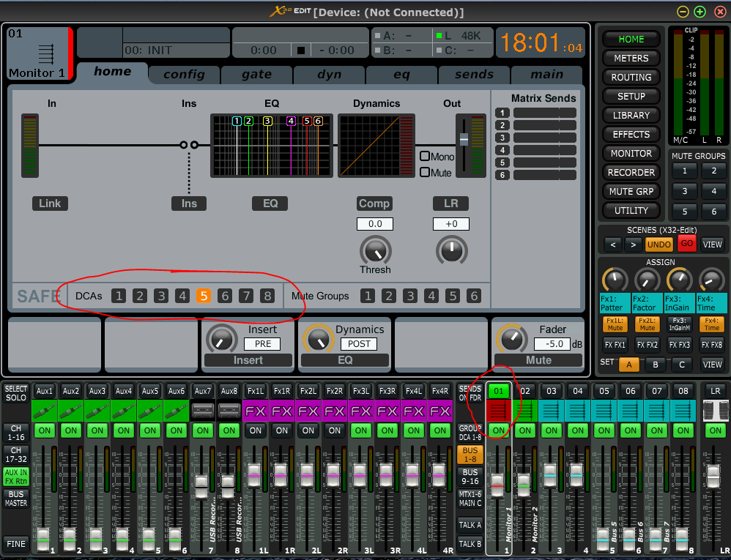Enable the Mono checkbox
Screen dimensions: 731x560
[x=425, y=156]
